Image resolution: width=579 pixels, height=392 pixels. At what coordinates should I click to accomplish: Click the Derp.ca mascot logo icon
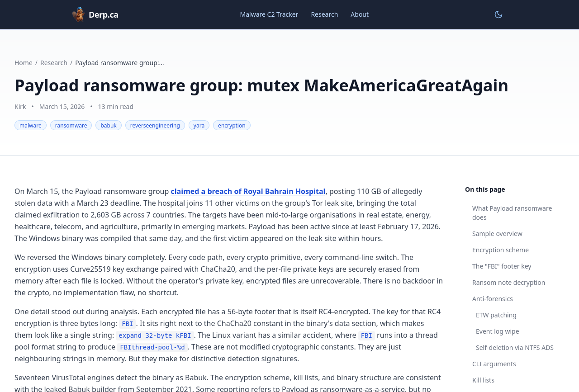point(79,14)
